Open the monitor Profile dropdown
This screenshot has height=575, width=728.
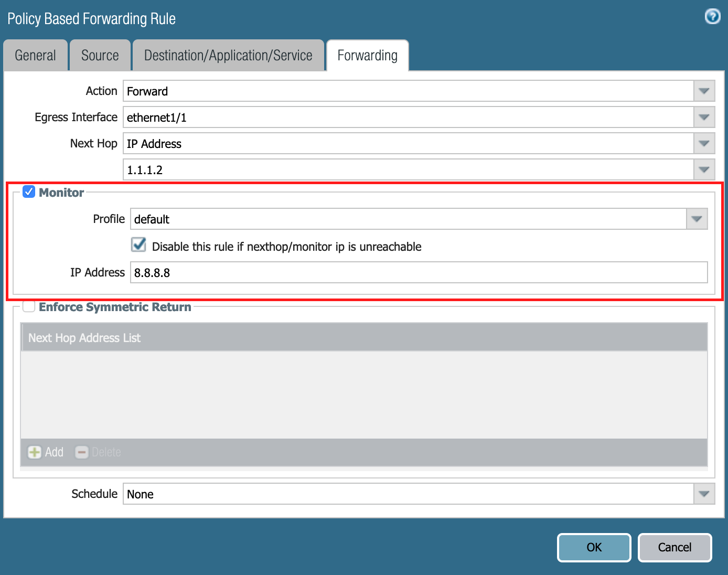point(697,219)
